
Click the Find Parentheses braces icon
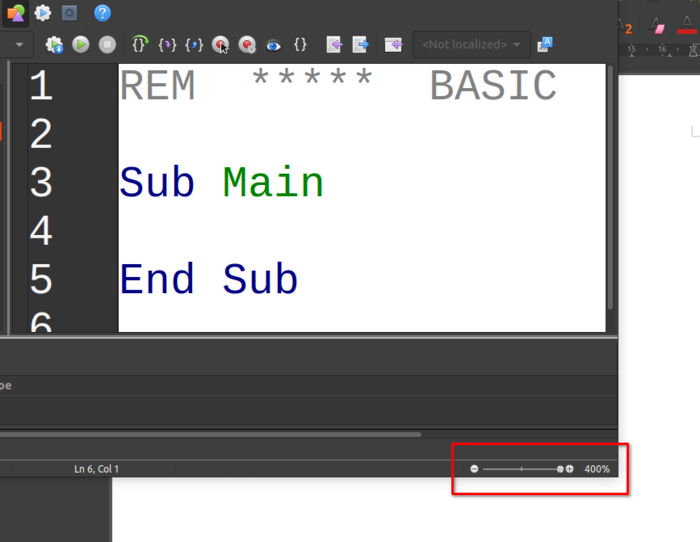click(x=300, y=44)
